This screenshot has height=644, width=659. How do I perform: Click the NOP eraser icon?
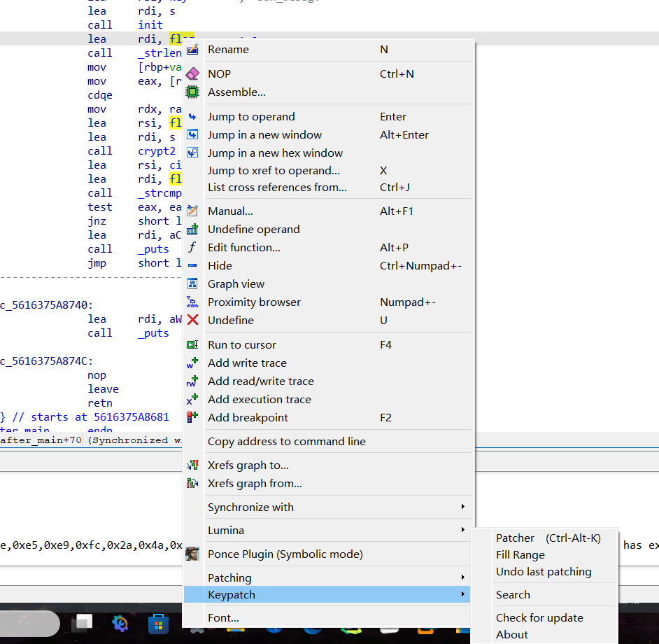click(x=192, y=73)
